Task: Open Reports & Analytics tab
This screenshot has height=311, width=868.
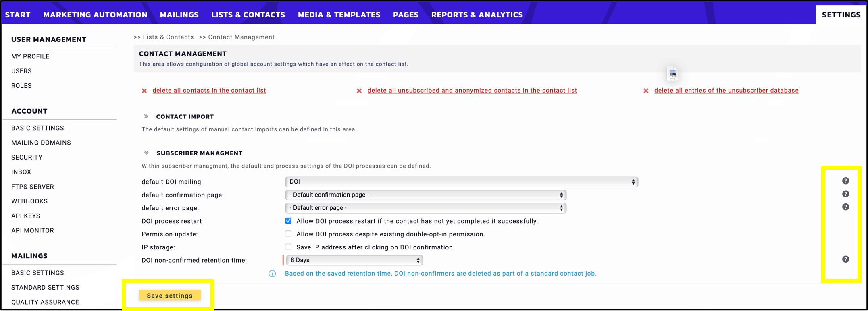Action: (477, 15)
